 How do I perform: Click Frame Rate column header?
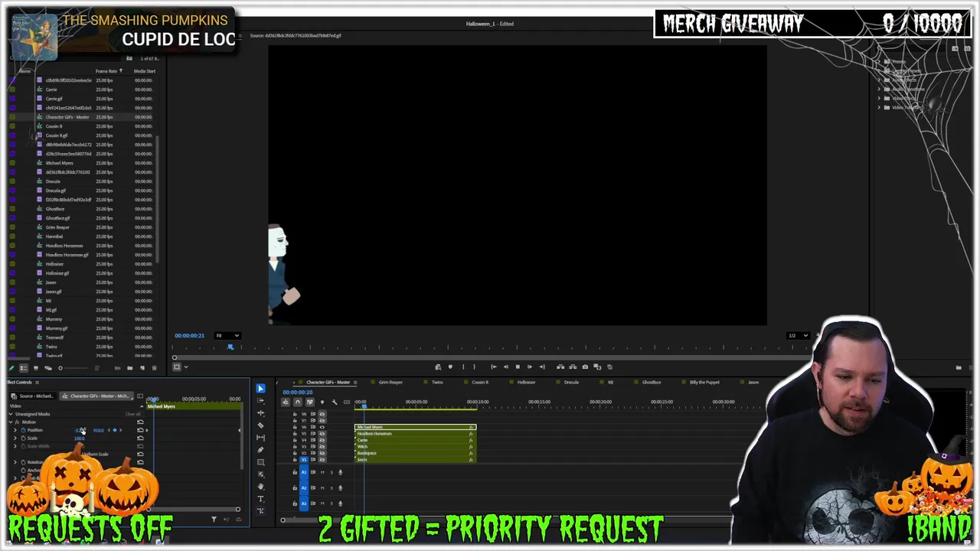(x=106, y=71)
